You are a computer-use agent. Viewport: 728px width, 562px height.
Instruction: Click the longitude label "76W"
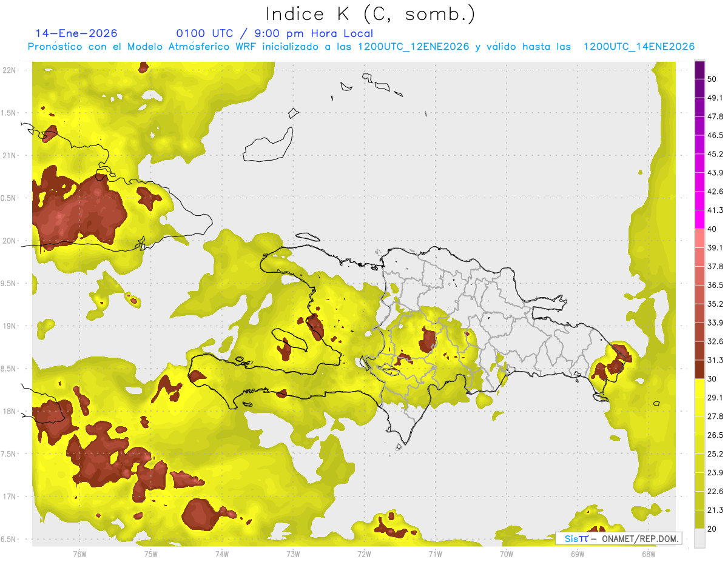click(79, 554)
